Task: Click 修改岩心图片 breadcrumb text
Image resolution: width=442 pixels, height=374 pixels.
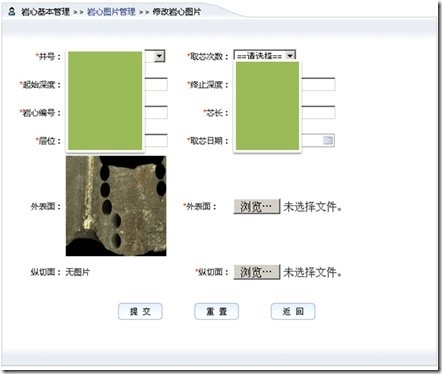Action: click(x=177, y=12)
